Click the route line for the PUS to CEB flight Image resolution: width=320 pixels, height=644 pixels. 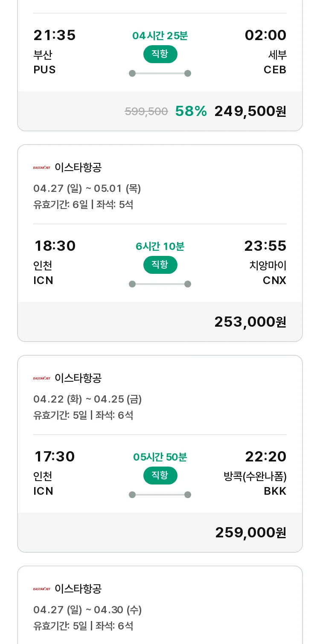point(160,73)
